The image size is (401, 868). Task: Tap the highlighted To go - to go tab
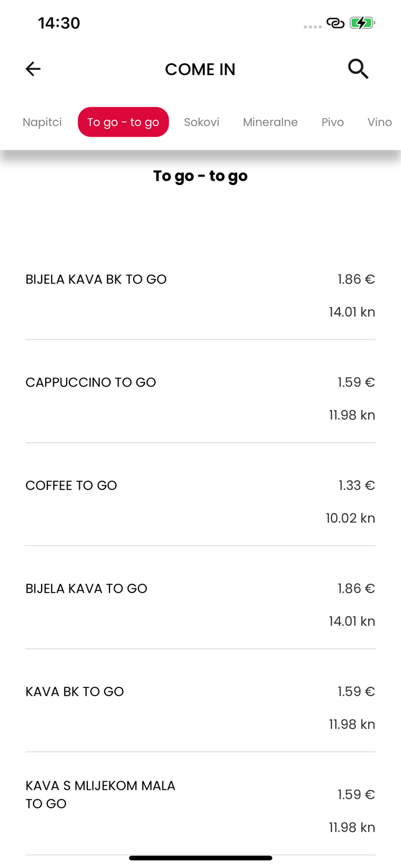(x=123, y=122)
